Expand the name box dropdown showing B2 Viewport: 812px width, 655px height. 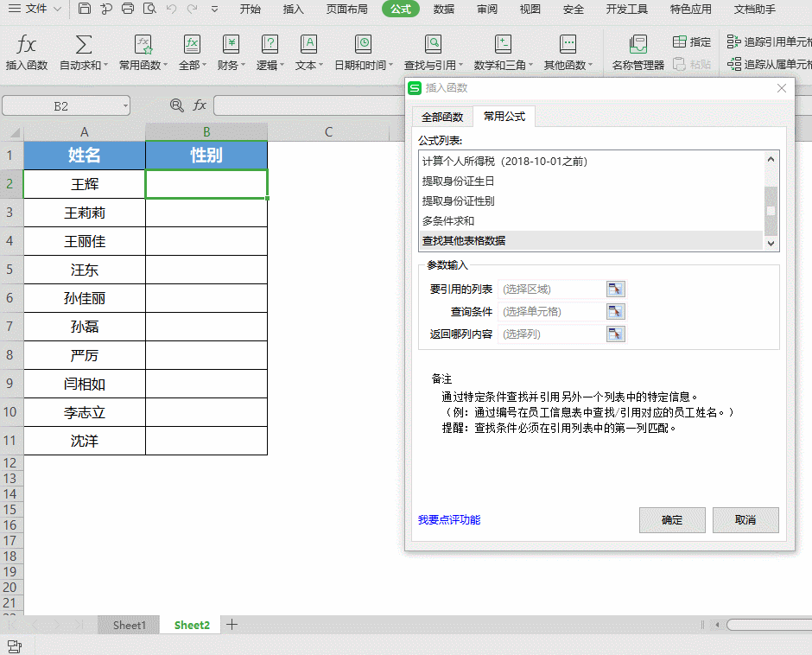pos(125,105)
